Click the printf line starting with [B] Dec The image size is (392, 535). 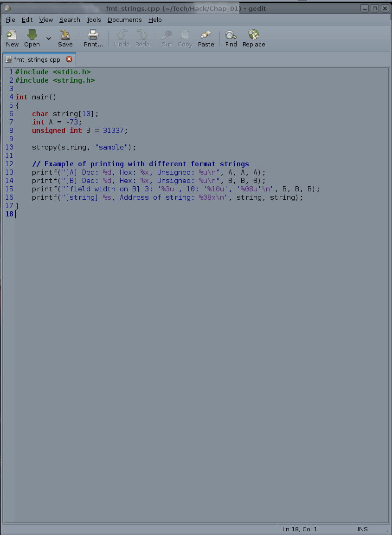point(148,181)
